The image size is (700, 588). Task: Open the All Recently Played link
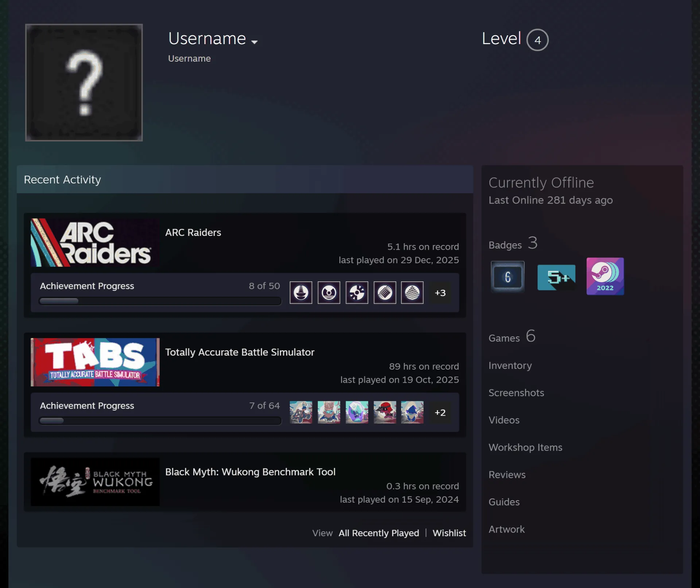click(379, 533)
